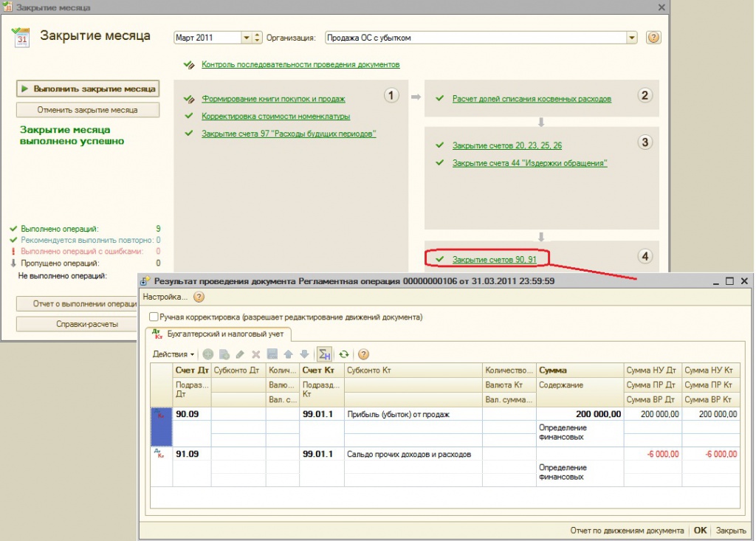This screenshot has height=541, width=756.
Task: Click the Дт/Кт icon of the 91.09 row
Action: (159, 453)
